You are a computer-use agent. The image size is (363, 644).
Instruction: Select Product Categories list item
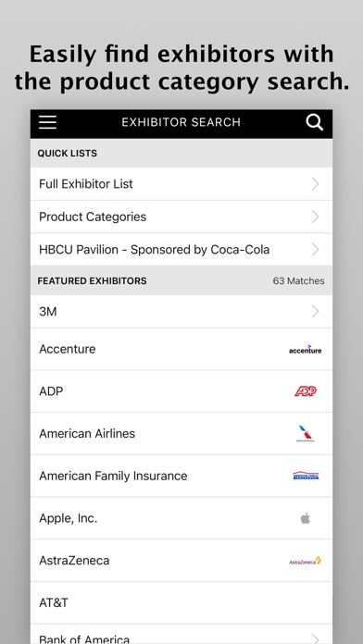[181, 217]
